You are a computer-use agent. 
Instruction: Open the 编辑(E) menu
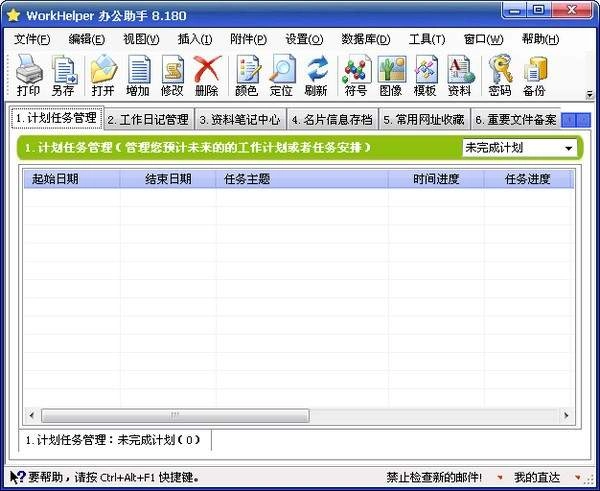click(87, 39)
